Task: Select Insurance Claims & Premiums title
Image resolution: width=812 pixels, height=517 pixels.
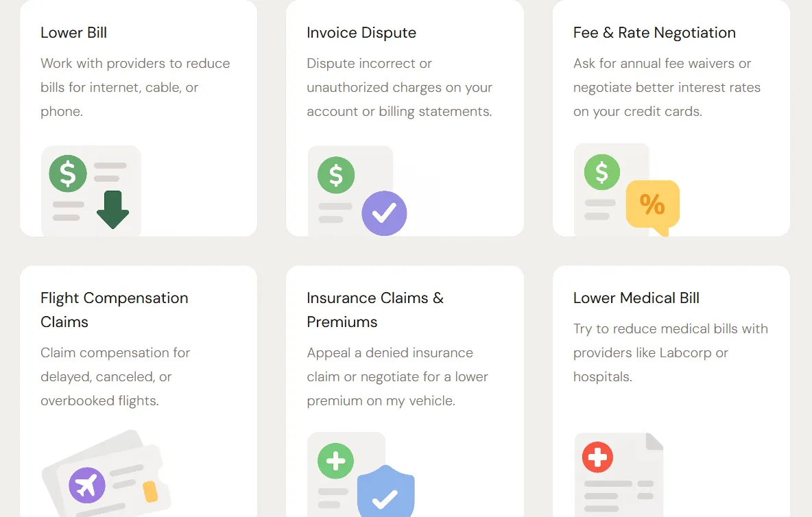Action: [375, 310]
